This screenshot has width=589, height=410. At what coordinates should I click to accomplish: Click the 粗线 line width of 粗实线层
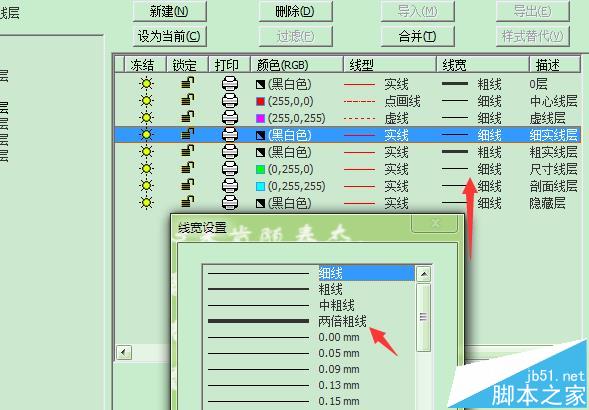click(471, 152)
